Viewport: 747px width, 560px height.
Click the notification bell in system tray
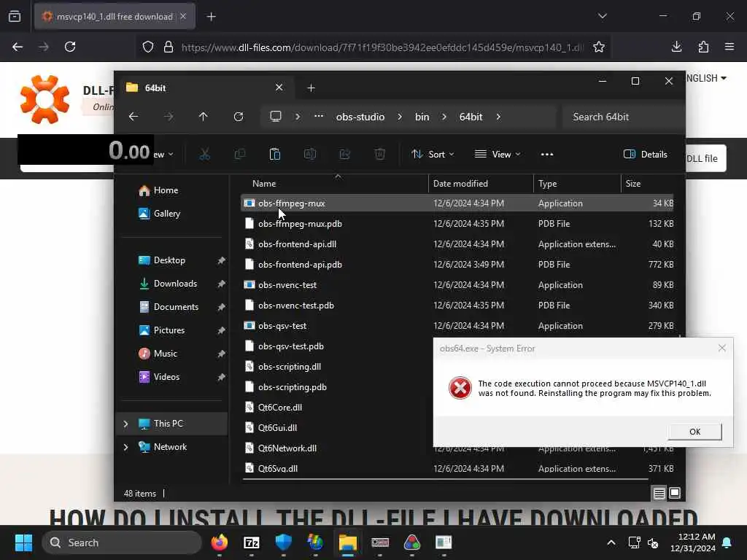(x=727, y=542)
